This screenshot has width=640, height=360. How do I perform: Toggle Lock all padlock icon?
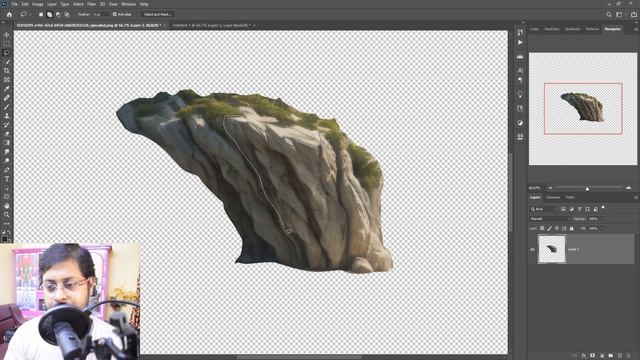click(571, 228)
